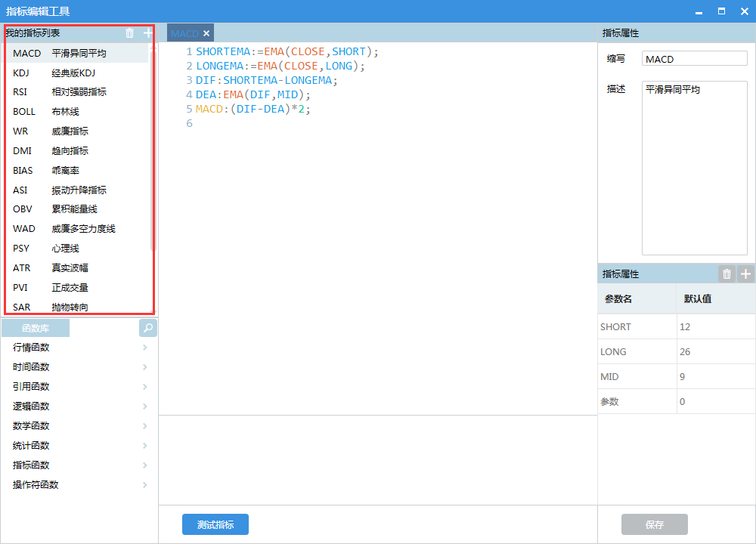Click MID default value 9
The image size is (756, 544).
(x=716, y=377)
